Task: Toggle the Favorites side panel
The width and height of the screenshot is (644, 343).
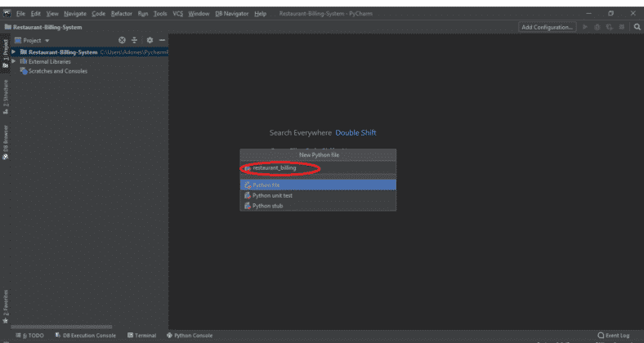Action: pyautogui.click(x=5, y=303)
